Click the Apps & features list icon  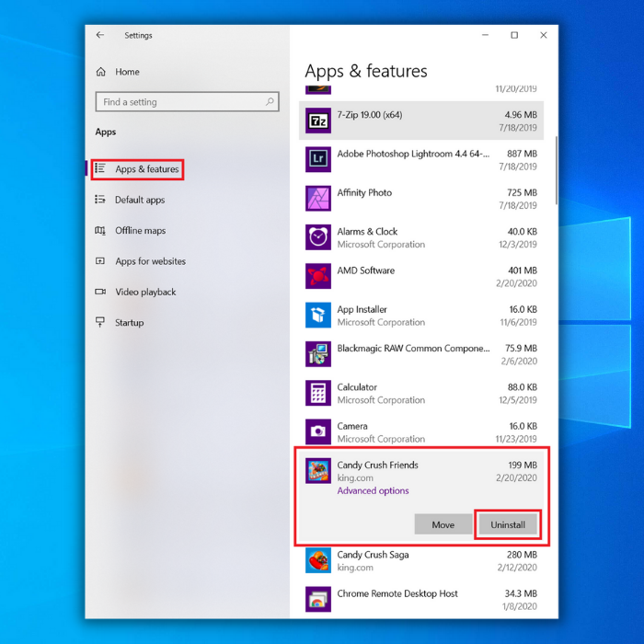click(x=100, y=168)
